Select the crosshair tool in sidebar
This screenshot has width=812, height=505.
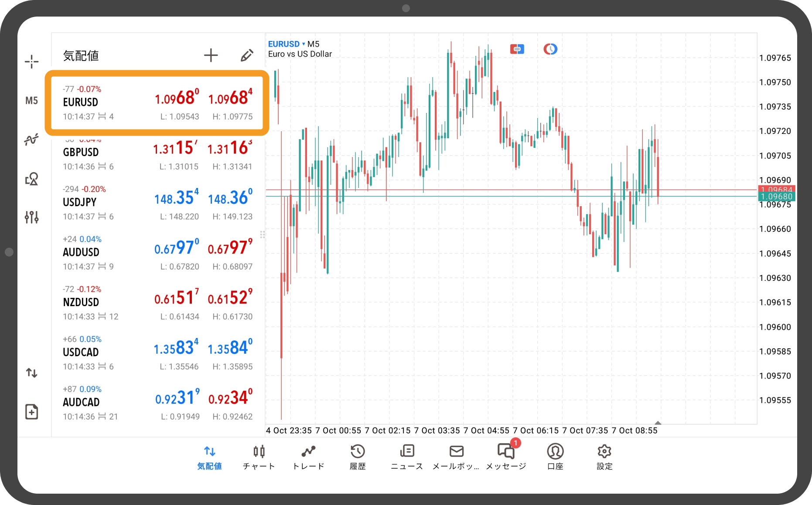(x=31, y=61)
